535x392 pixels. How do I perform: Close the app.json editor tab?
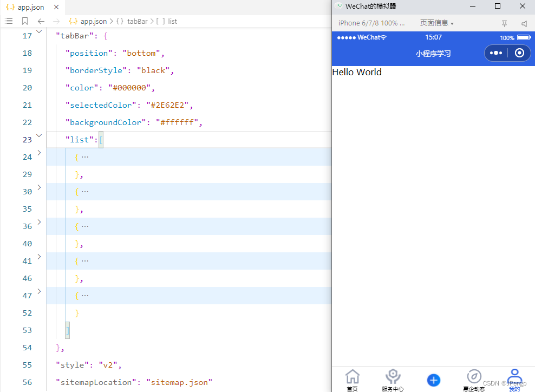point(56,7)
